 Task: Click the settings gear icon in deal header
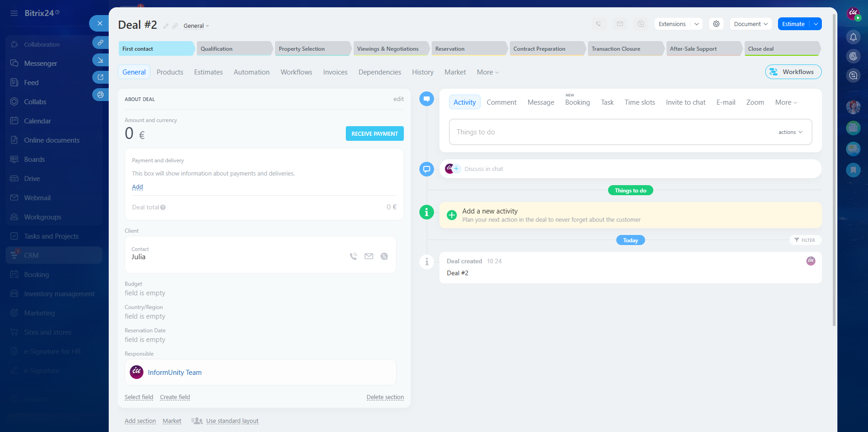click(716, 24)
